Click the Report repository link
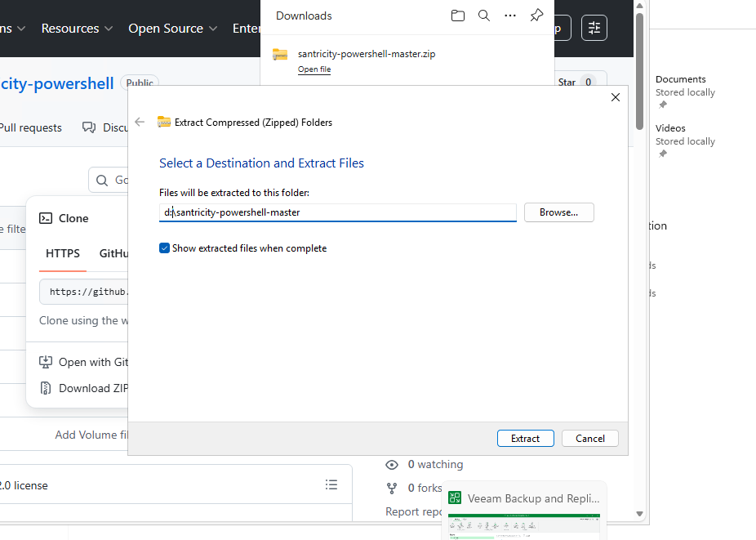This screenshot has width=756, height=540. click(414, 511)
